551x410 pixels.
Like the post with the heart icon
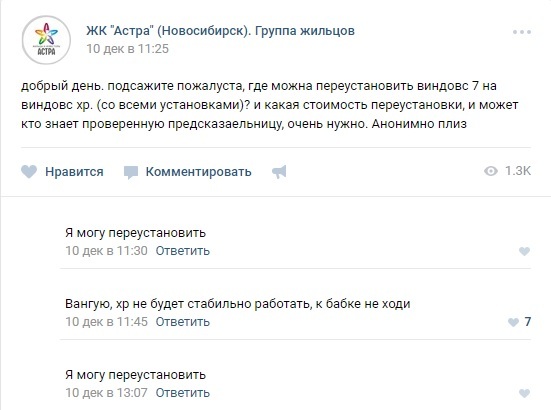tap(29, 171)
